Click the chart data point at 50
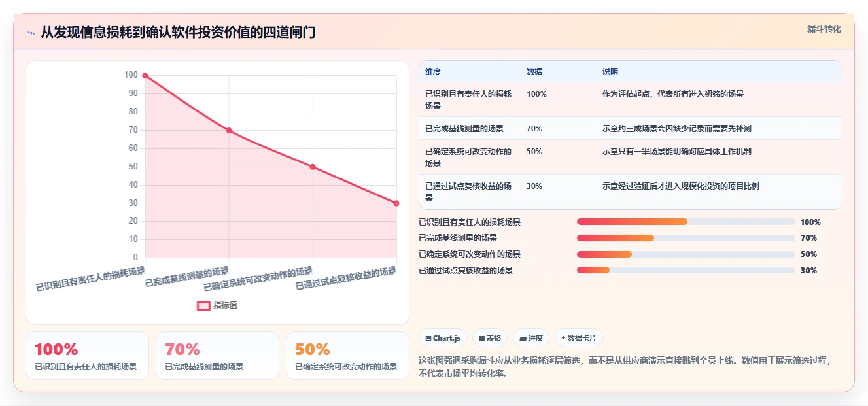The image size is (868, 406). pyautogui.click(x=313, y=167)
